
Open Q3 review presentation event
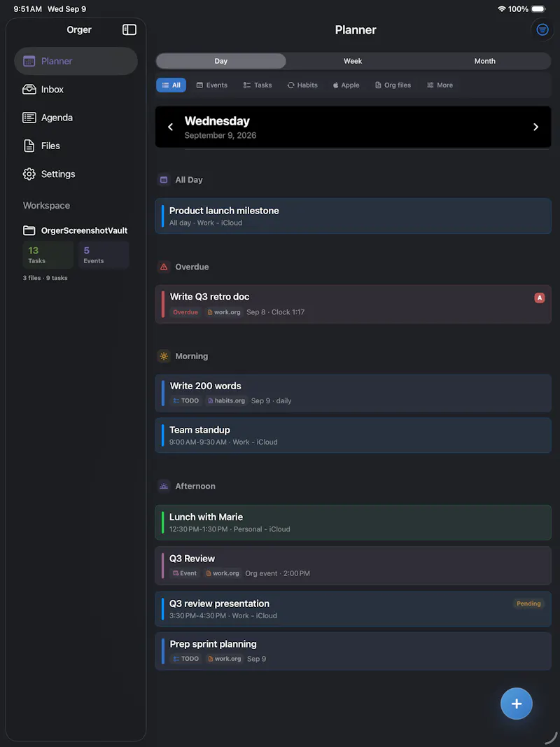[353, 609]
